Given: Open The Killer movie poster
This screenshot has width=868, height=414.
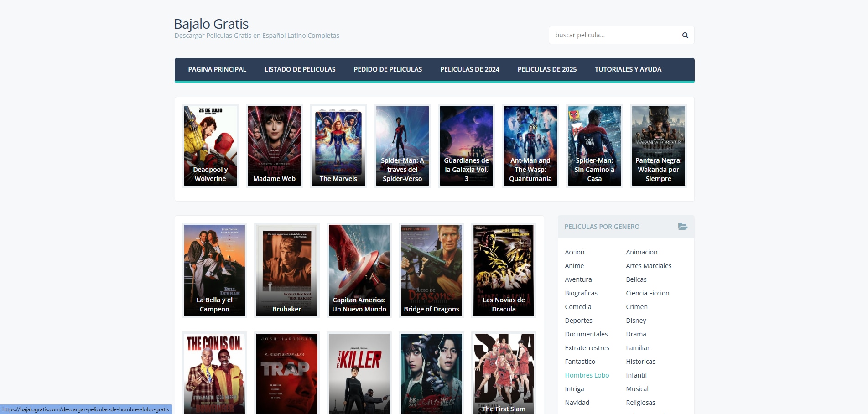Looking at the screenshot, I should point(359,374).
